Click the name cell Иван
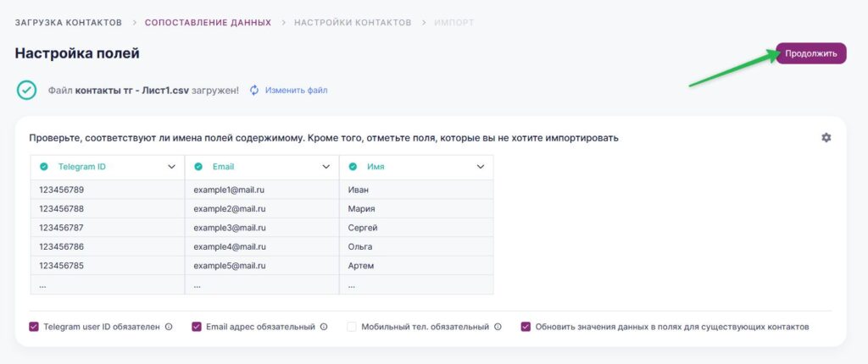This screenshot has height=364, width=868. coord(416,190)
